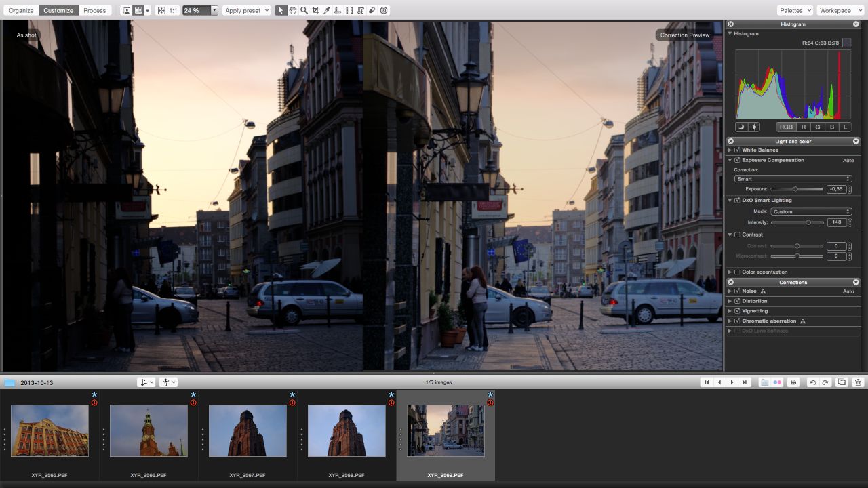Show shadow clipping with moon icon
868x488 pixels.
(x=741, y=127)
